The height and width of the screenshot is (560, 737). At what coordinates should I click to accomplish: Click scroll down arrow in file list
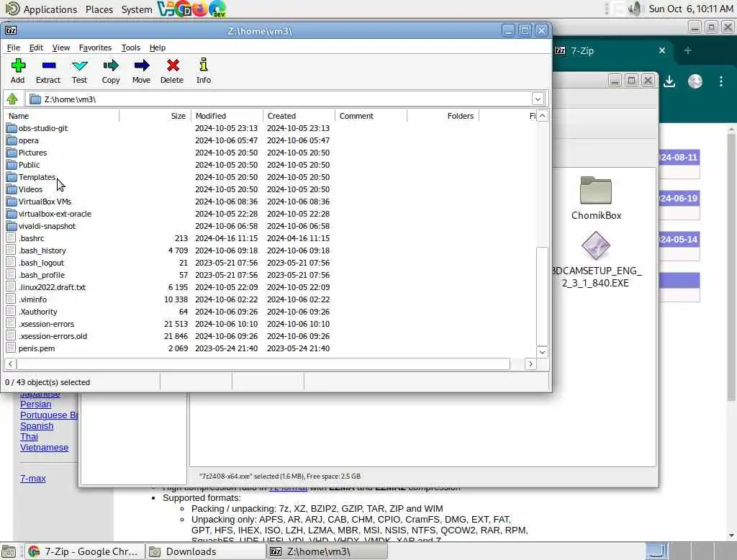click(542, 352)
